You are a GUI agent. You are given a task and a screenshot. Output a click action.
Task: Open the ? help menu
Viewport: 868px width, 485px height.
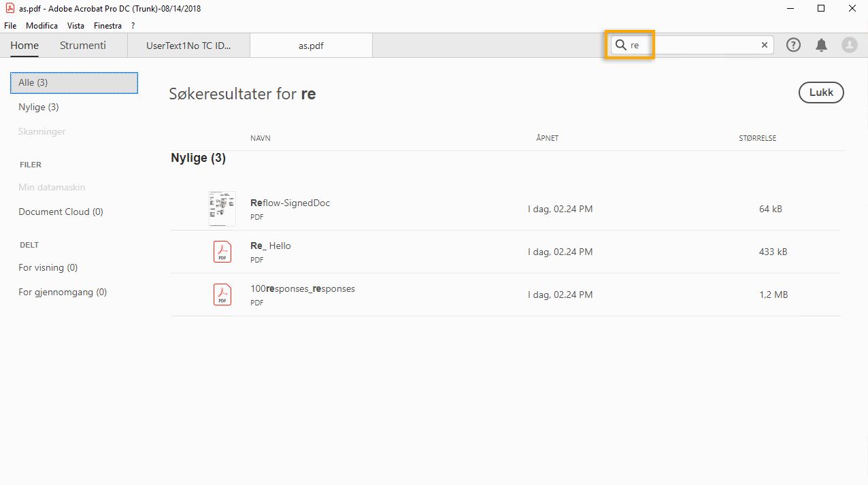pyautogui.click(x=133, y=26)
